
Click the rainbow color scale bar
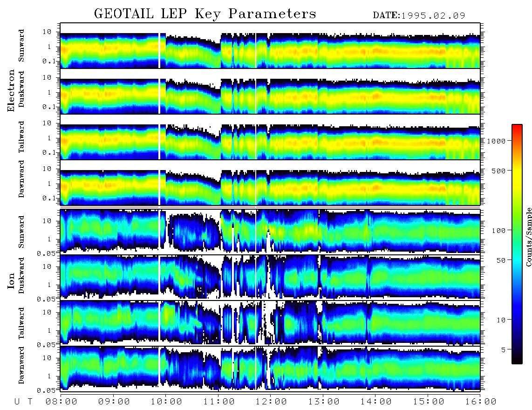517,244
